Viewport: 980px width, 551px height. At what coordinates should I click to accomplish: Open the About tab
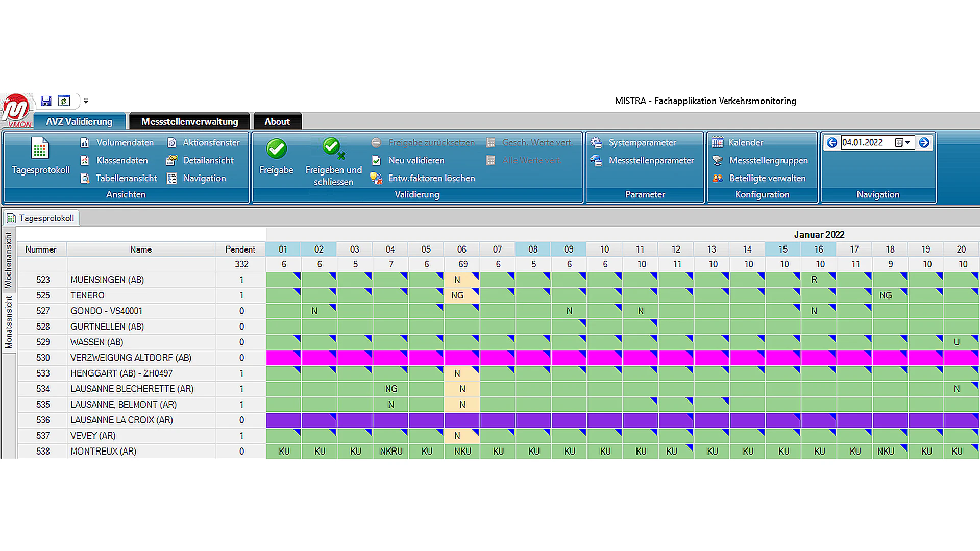(277, 122)
